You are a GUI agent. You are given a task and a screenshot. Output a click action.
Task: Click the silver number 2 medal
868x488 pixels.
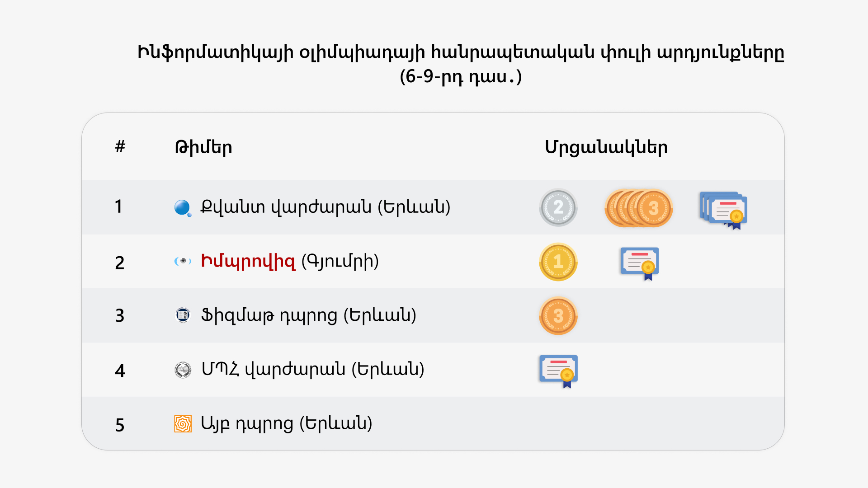(x=558, y=207)
